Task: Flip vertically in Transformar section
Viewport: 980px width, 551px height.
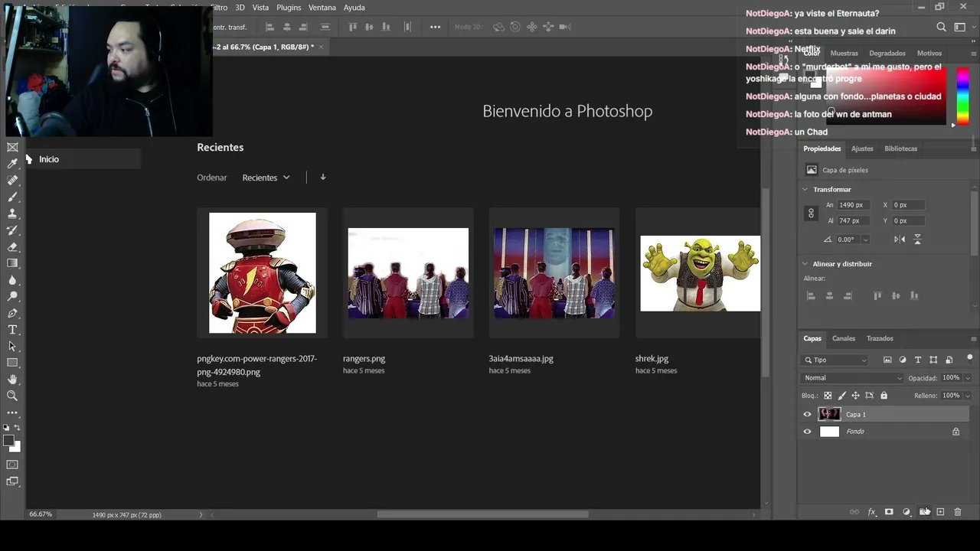Action: click(x=917, y=240)
